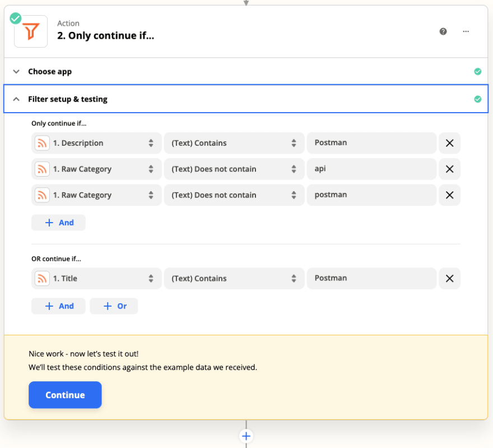Screen dimensions: 493x448
Task: Open the help question mark icon
Action: pos(443,31)
